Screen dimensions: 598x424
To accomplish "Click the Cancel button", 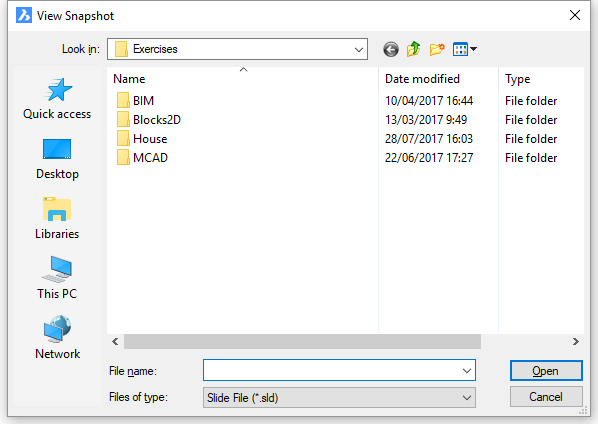I will pos(546,397).
